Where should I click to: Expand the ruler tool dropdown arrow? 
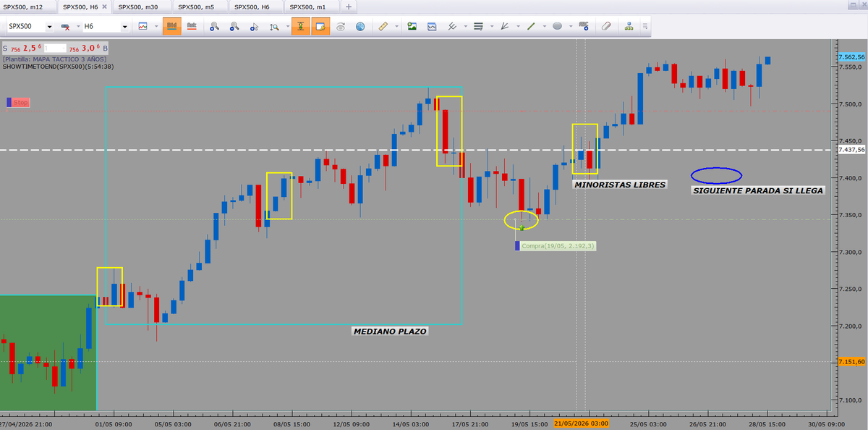pyautogui.click(x=397, y=27)
